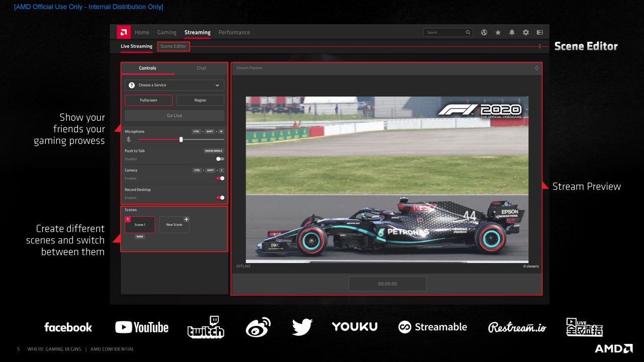Screen dimensions: 644x362
Task: Open the three-dot more options menu
Action: point(540,46)
